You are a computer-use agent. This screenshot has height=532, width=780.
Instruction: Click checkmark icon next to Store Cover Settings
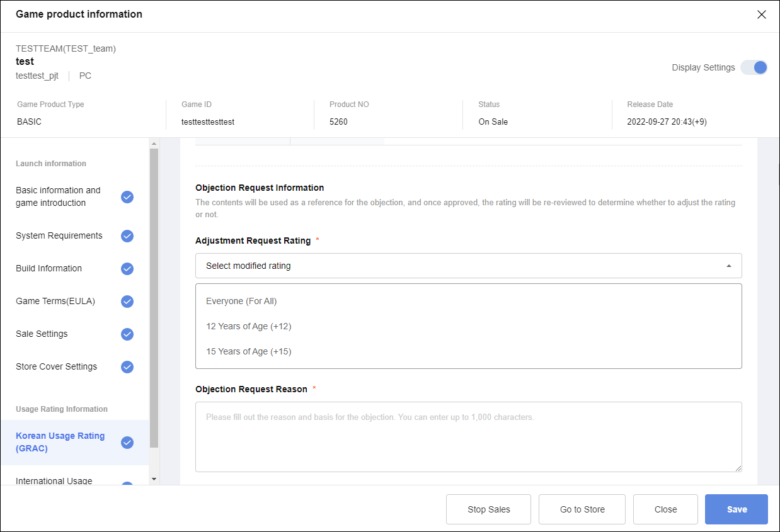coord(127,367)
